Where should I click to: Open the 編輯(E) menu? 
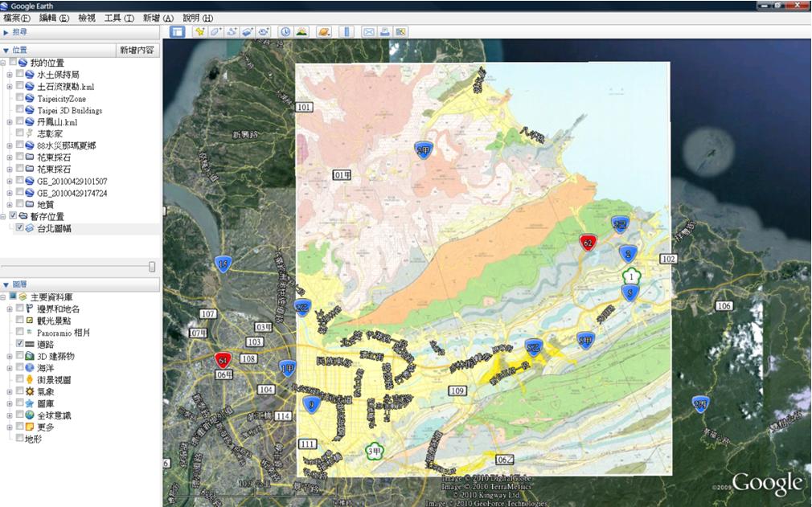point(54,18)
